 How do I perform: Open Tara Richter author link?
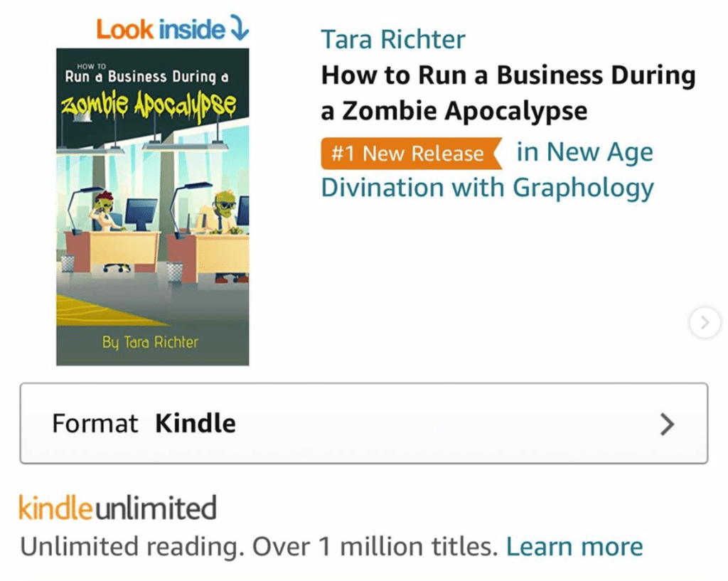pyautogui.click(x=392, y=39)
